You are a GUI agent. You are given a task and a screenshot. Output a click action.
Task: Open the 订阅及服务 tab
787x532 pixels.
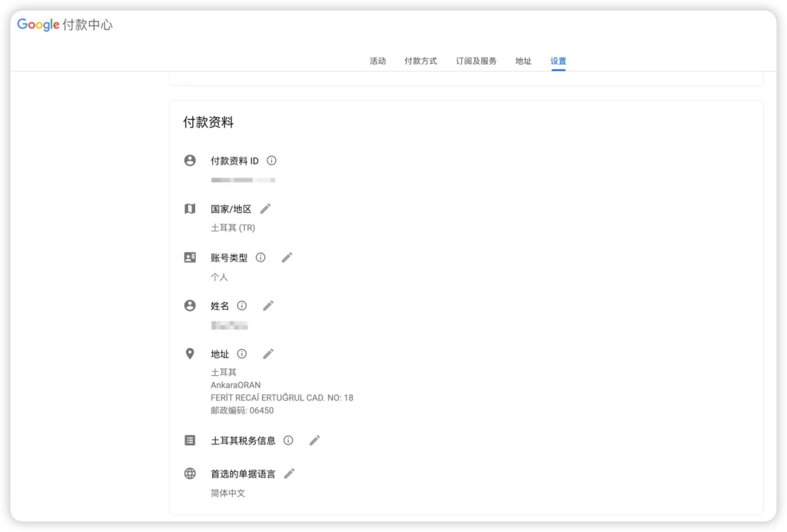coord(476,61)
